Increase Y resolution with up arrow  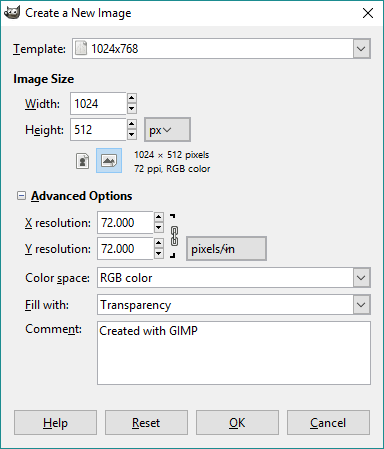tap(159, 243)
